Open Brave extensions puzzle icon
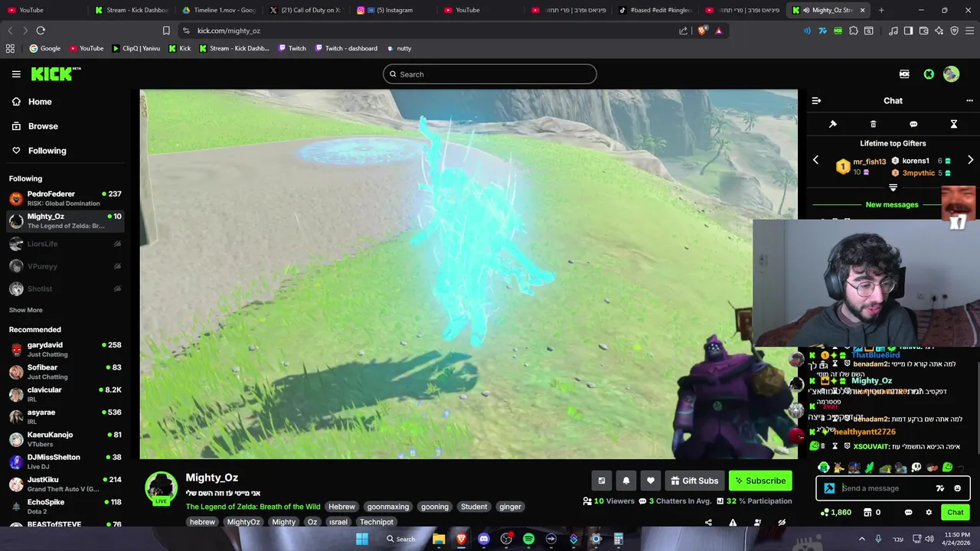Screen dimensions: 980x551 [854, 31]
